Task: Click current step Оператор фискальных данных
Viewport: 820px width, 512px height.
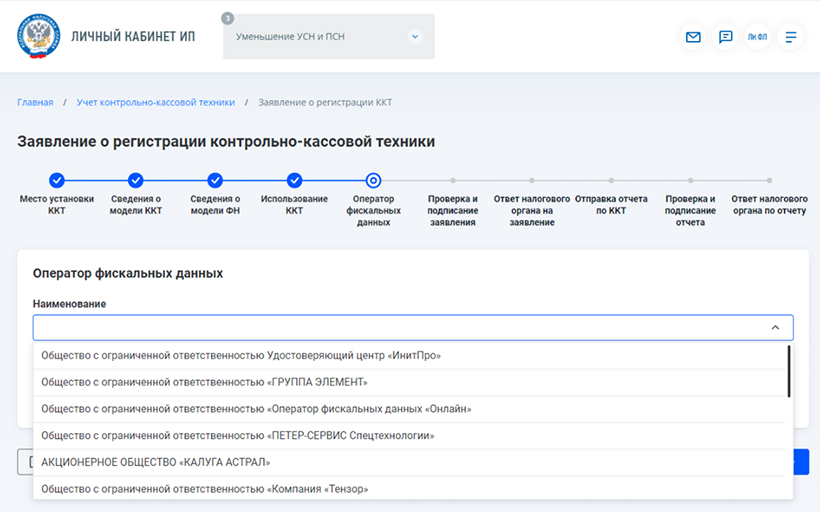Action: coord(373,181)
